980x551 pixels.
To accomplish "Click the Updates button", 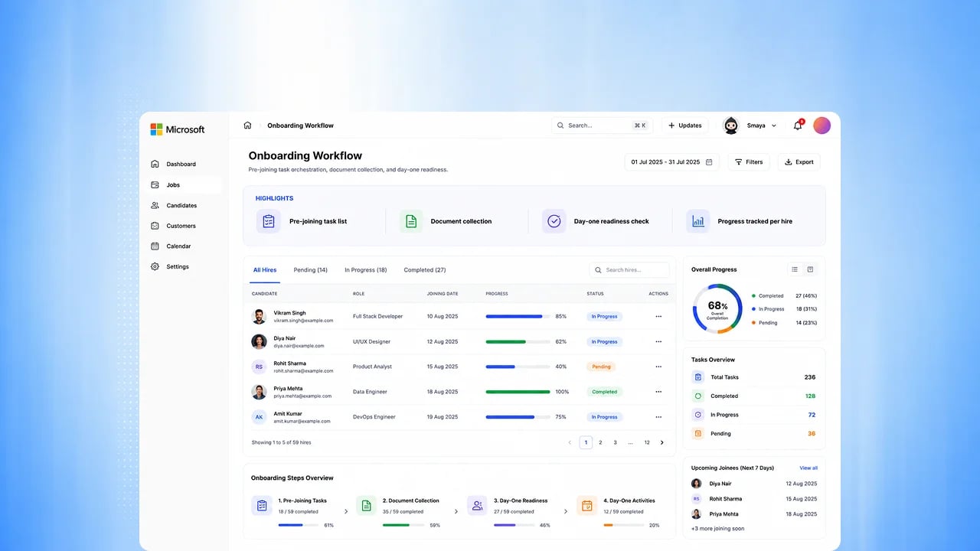I will click(684, 126).
